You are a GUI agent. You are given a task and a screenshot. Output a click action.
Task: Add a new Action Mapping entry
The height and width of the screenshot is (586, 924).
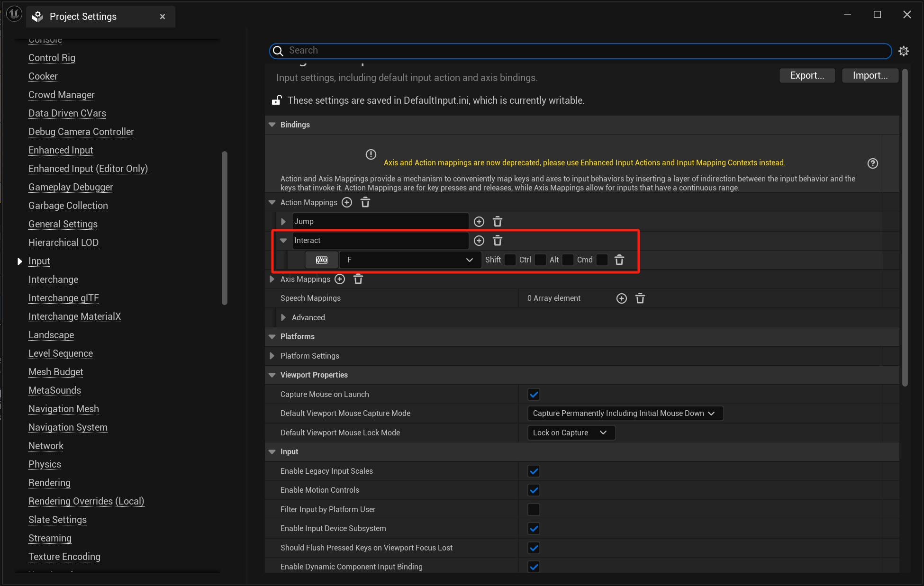point(347,202)
